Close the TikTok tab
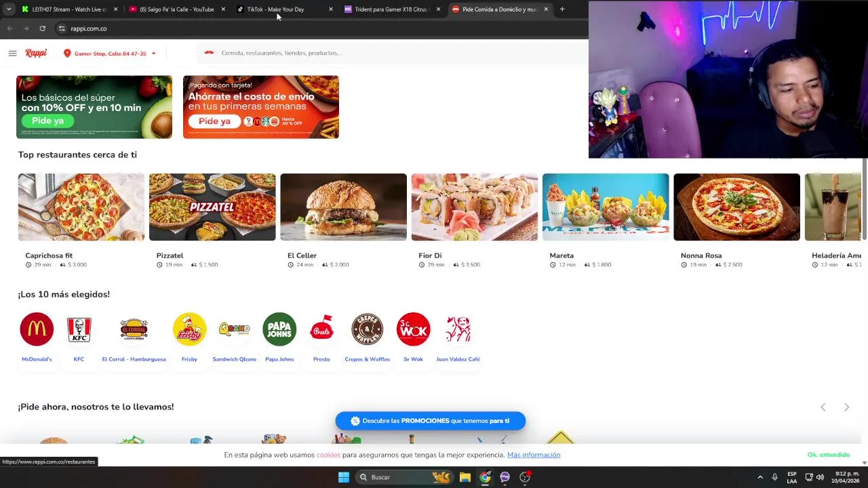The width and height of the screenshot is (868, 488). (x=330, y=9)
